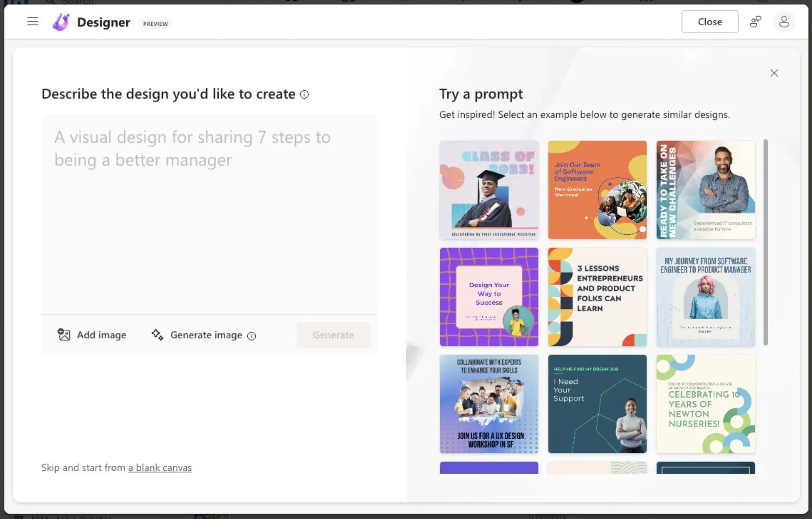
Task: Click the Designer title text
Action: click(x=103, y=22)
